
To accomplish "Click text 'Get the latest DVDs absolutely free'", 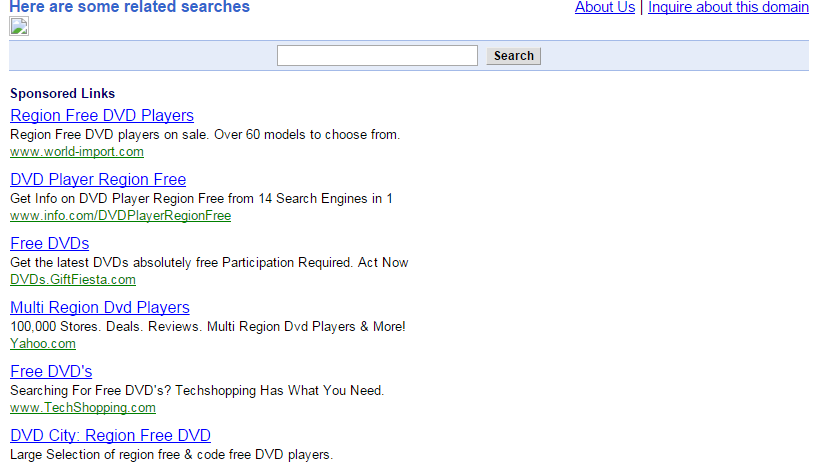I will point(114,263).
